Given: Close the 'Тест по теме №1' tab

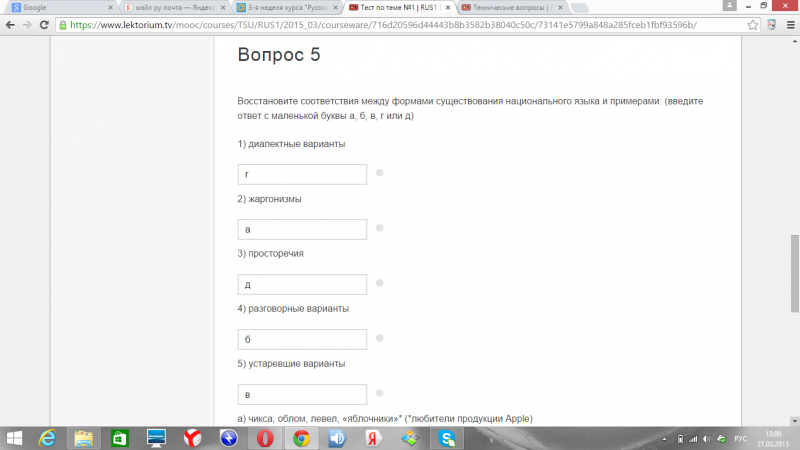Looking at the screenshot, I should click(448, 8).
